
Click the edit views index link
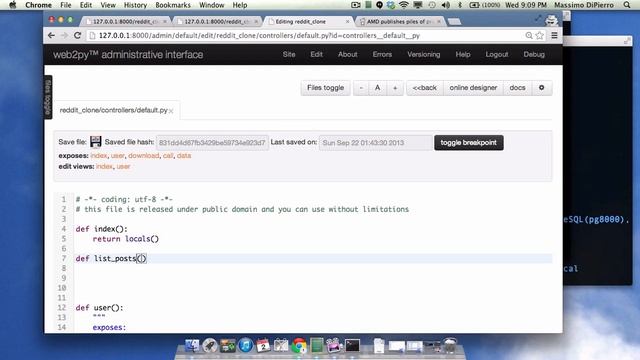coord(104,166)
